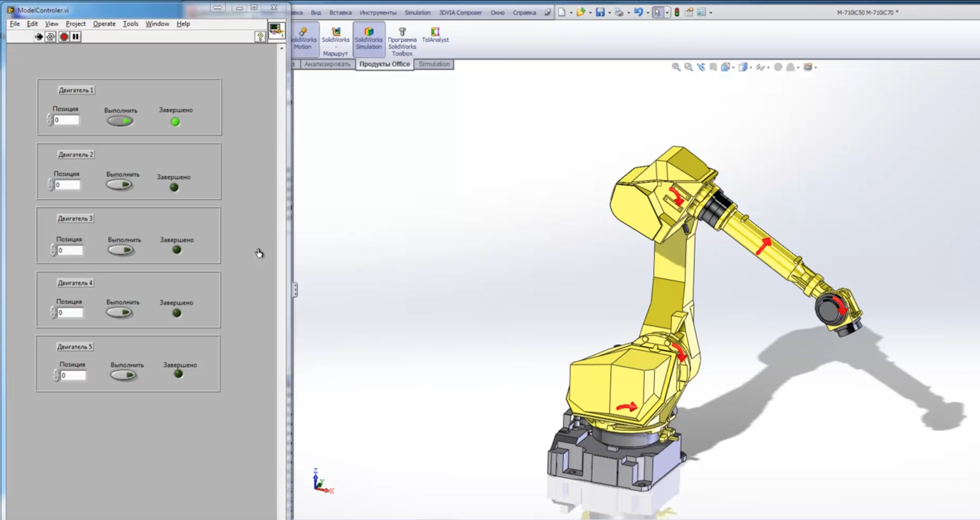Toggle Выполнить switch for Двигатель 1
The image size is (980, 520).
point(120,122)
